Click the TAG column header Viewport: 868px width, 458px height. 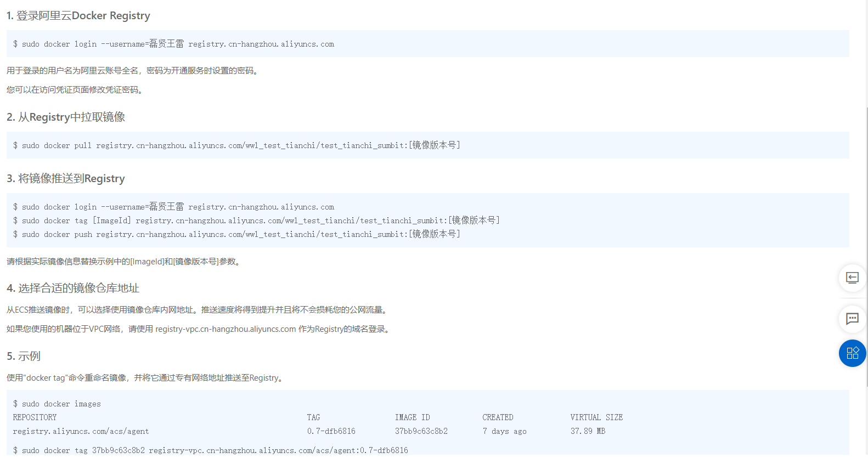coord(313,417)
